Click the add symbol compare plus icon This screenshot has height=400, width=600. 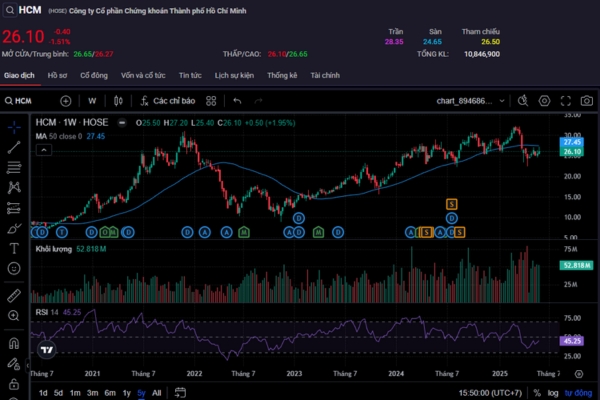click(66, 101)
